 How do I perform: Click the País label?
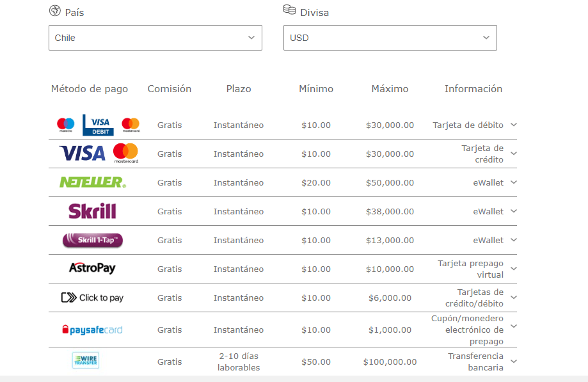[x=74, y=13]
